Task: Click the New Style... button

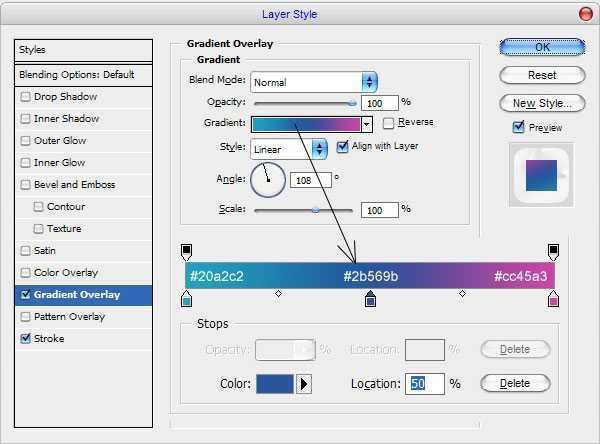Action: [x=542, y=103]
